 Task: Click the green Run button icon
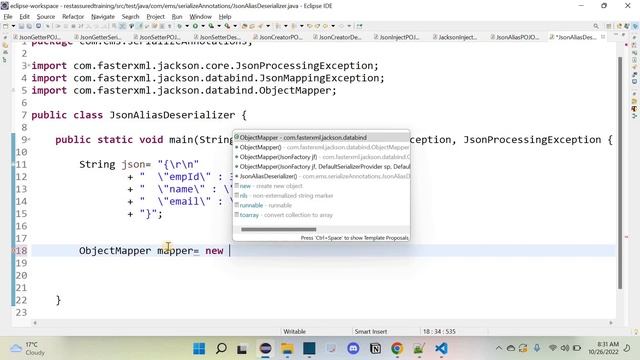[196, 26]
